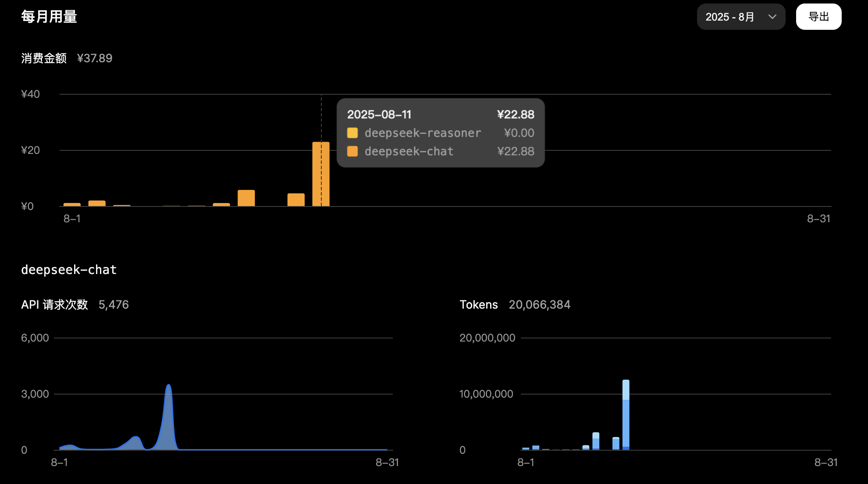
Task: Click the ¥37.89 spending total
Action: click(x=95, y=58)
